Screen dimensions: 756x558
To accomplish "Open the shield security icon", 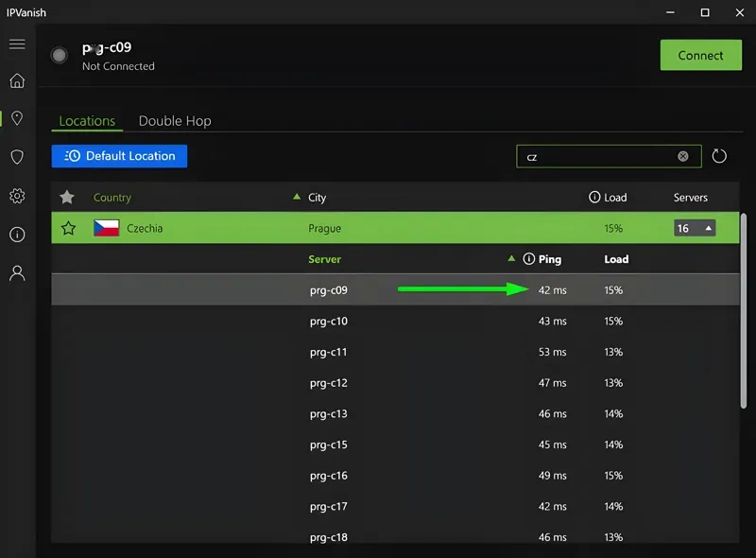I will [17, 157].
